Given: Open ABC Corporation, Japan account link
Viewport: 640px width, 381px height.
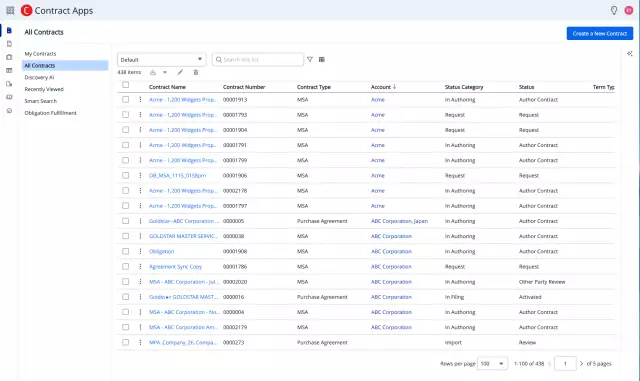Looking at the screenshot, I should [x=399, y=221].
